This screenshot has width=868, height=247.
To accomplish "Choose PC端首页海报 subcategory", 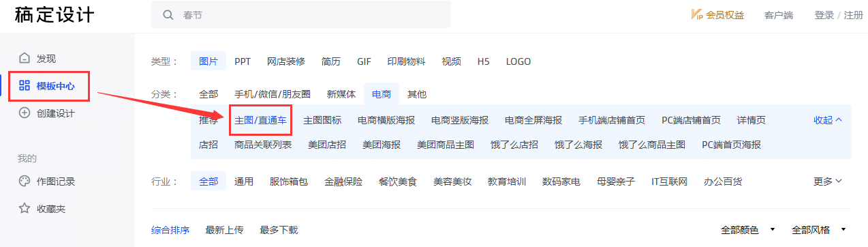I will point(731,145).
